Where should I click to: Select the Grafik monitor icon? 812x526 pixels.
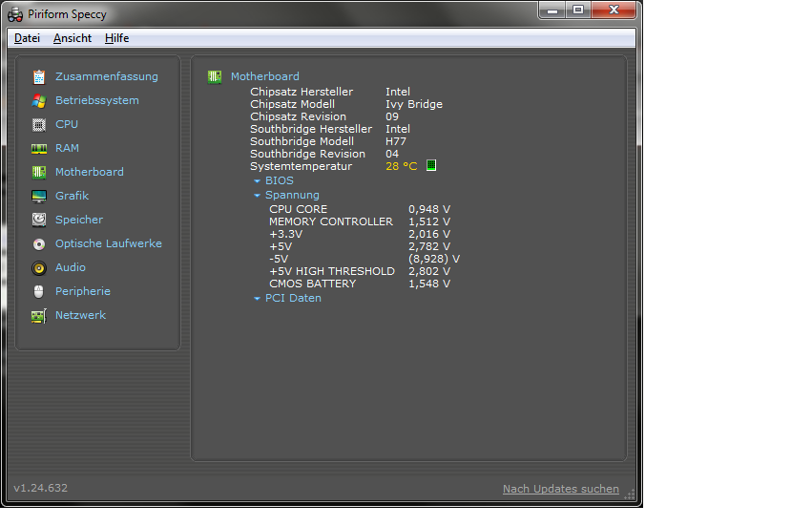coord(39,196)
